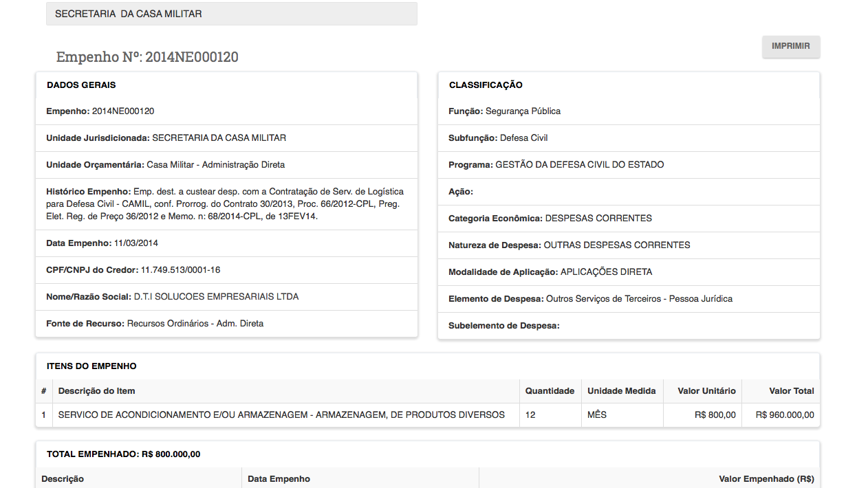Click the Valor Total column header
This screenshot has height=488, width=868.
tap(781, 391)
